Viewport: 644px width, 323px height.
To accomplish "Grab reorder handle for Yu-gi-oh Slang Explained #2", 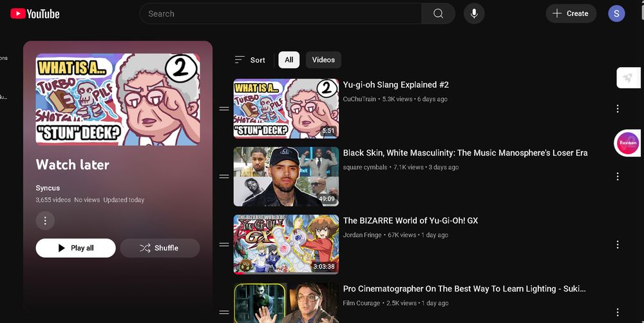I will pos(224,109).
